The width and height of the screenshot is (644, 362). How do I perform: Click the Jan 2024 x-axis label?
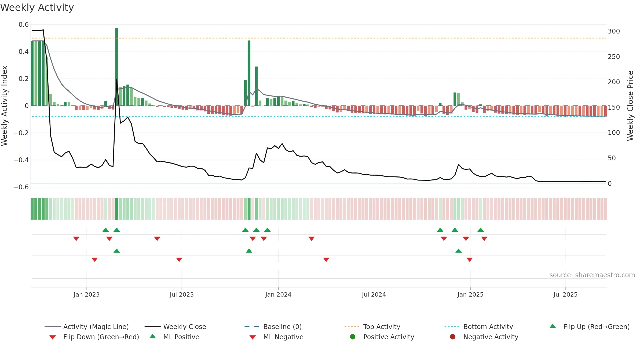[x=278, y=295]
